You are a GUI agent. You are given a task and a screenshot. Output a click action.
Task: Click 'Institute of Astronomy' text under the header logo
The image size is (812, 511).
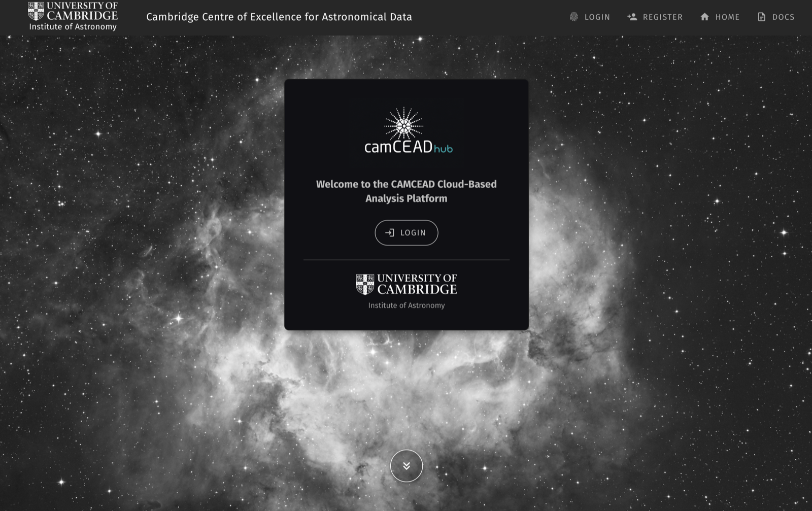coord(73,26)
